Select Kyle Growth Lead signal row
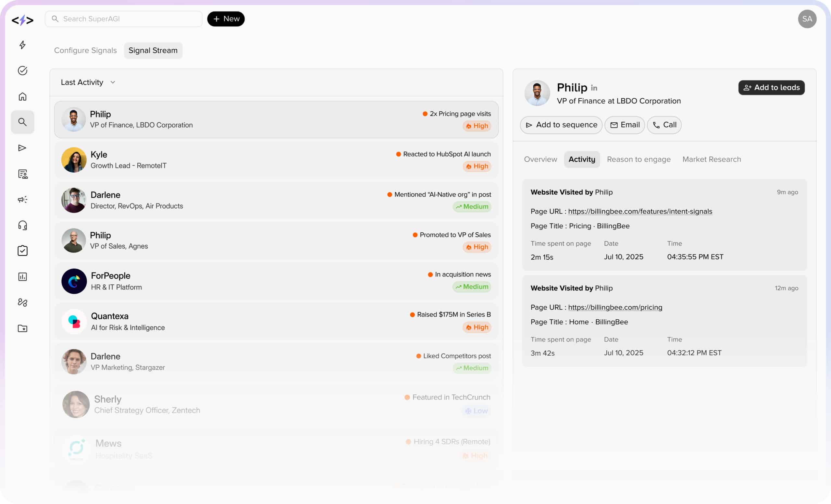This screenshot has width=831, height=504. 276,160
